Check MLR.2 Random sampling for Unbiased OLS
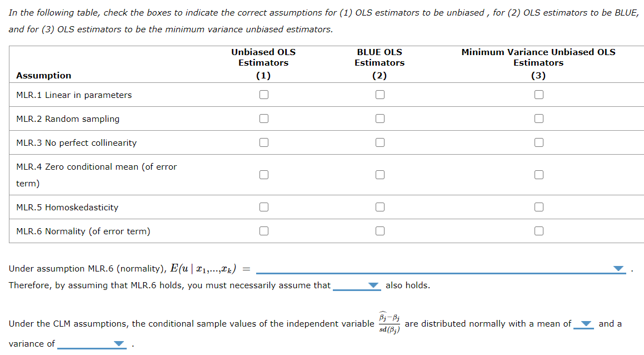This screenshot has width=644, height=355. point(263,118)
